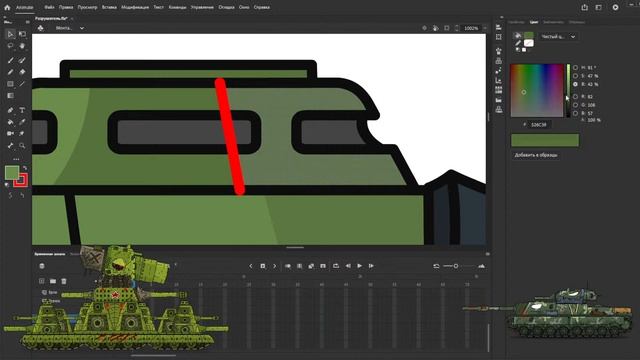Click the Test Movie play icon at top right

click(x=615, y=7)
